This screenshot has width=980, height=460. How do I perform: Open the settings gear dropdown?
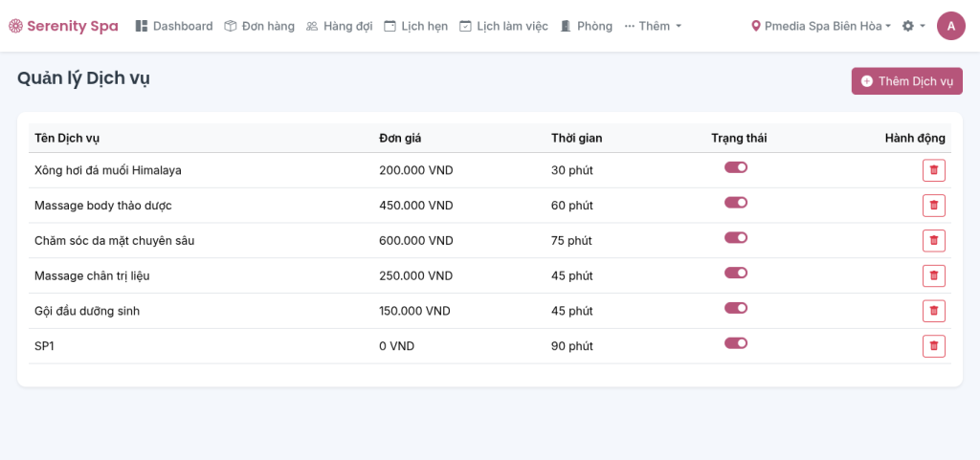click(x=913, y=26)
